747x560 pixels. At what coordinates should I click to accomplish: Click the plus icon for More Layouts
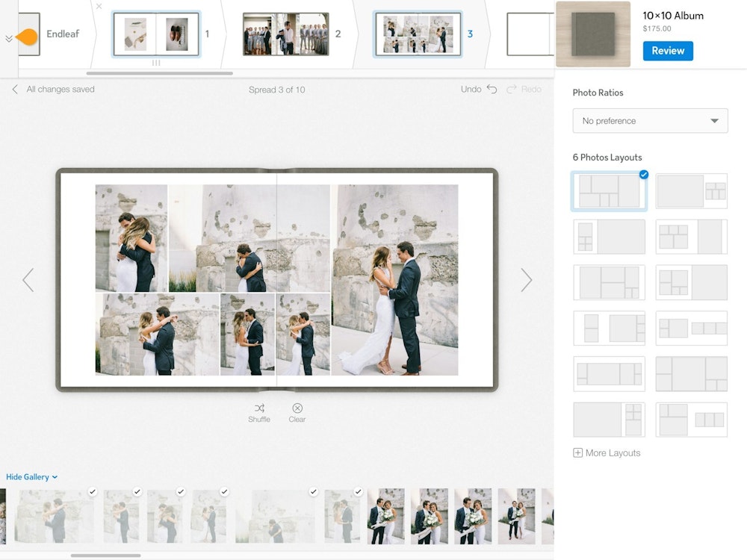(x=577, y=452)
